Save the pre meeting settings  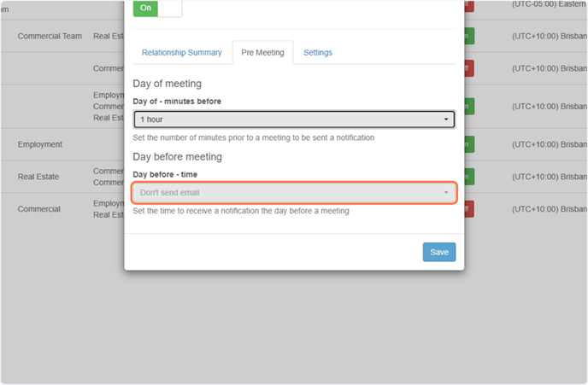point(439,252)
